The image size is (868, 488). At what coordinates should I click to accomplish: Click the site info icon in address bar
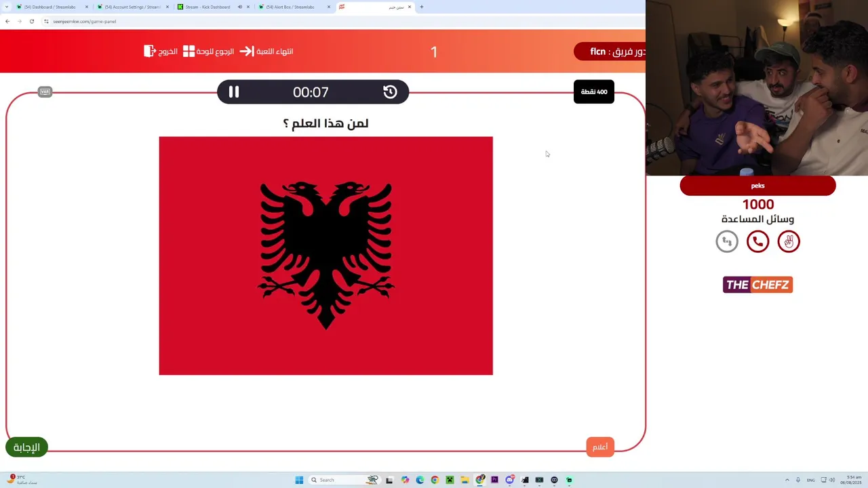coord(46,21)
